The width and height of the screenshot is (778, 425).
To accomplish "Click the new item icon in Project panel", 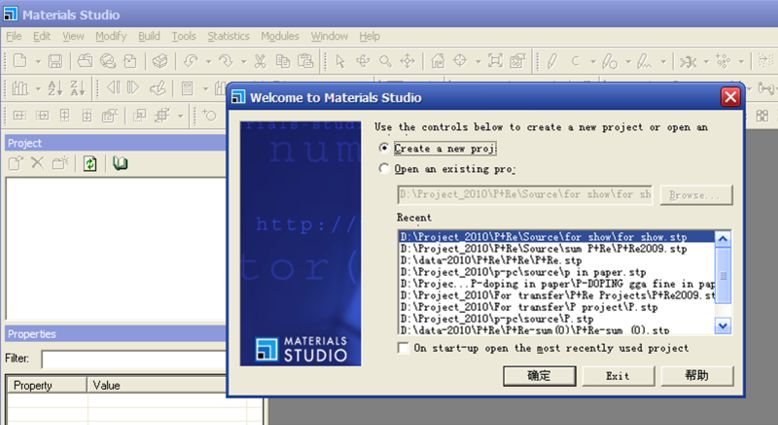I will [15, 163].
